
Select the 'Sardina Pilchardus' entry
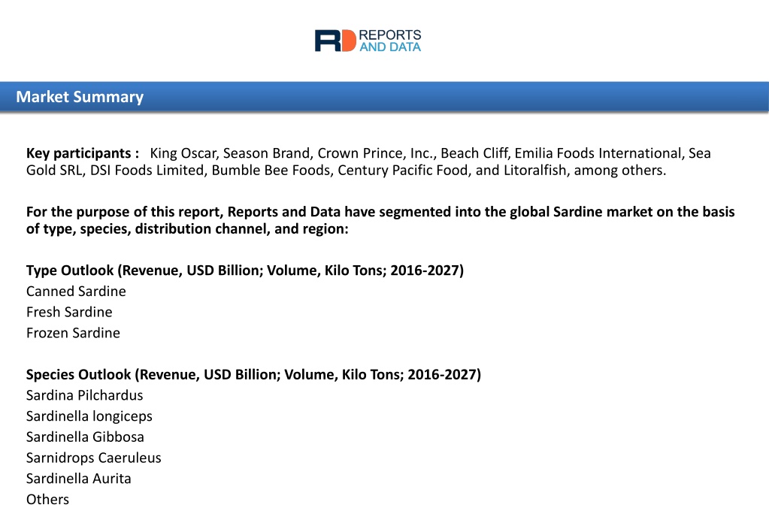pyautogui.click(x=84, y=395)
